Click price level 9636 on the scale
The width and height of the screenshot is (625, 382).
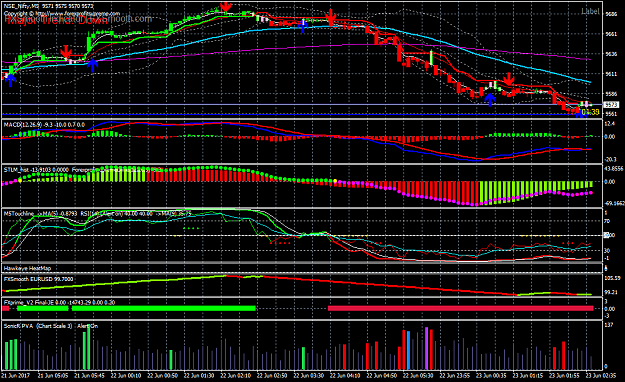pyautogui.click(x=611, y=54)
